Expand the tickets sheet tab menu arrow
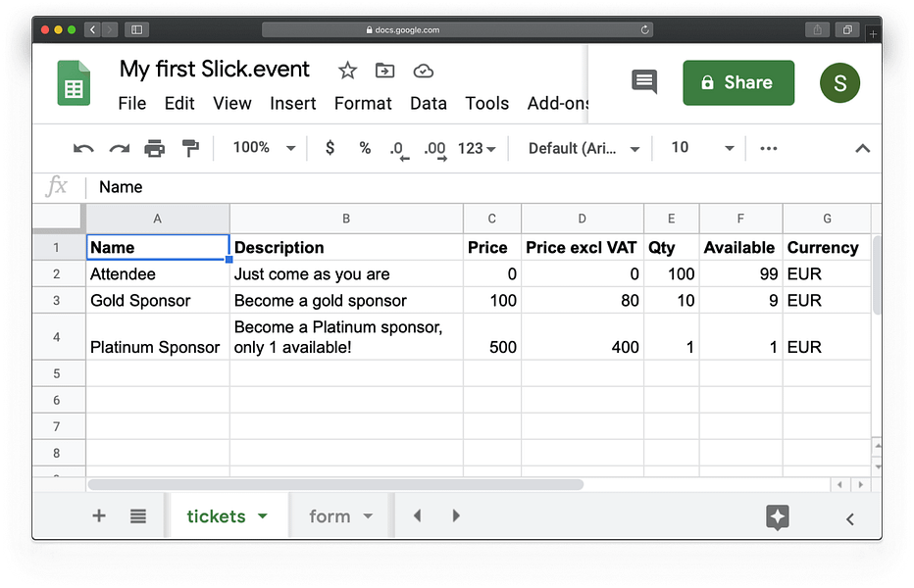The width and height of the screenshot is (914, 588). point(262,515)
